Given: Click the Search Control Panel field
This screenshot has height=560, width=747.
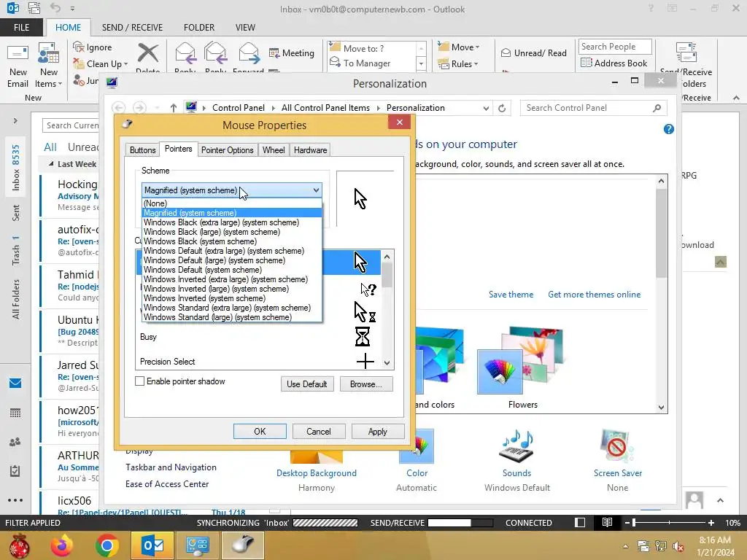Looking at the screenshot, I should [x=593, y=108].
